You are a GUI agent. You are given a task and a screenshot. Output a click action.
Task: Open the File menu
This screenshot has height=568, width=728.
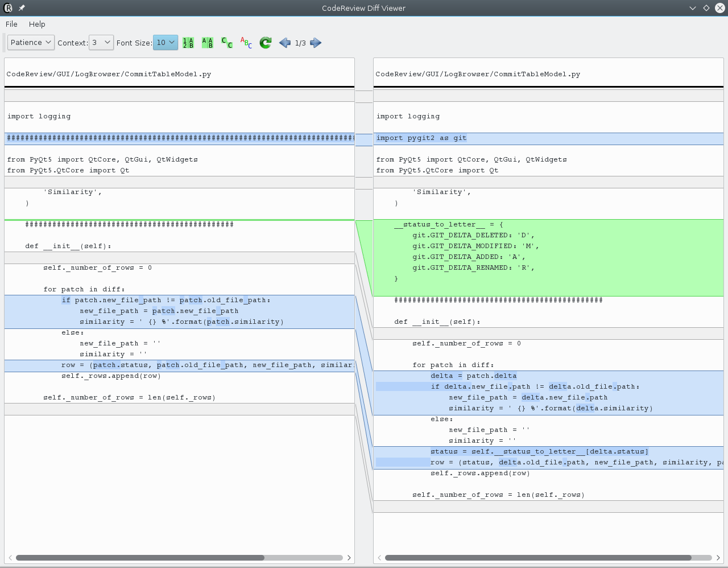click(x=11, y=24)
